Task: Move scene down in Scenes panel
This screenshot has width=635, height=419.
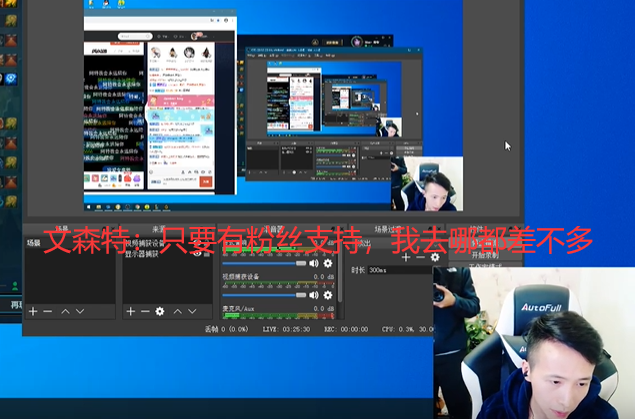Action: pos(80,311)
